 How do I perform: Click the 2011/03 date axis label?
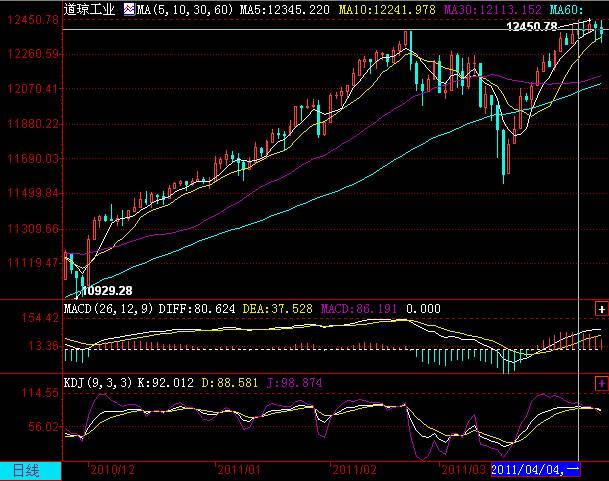[463, 470]
